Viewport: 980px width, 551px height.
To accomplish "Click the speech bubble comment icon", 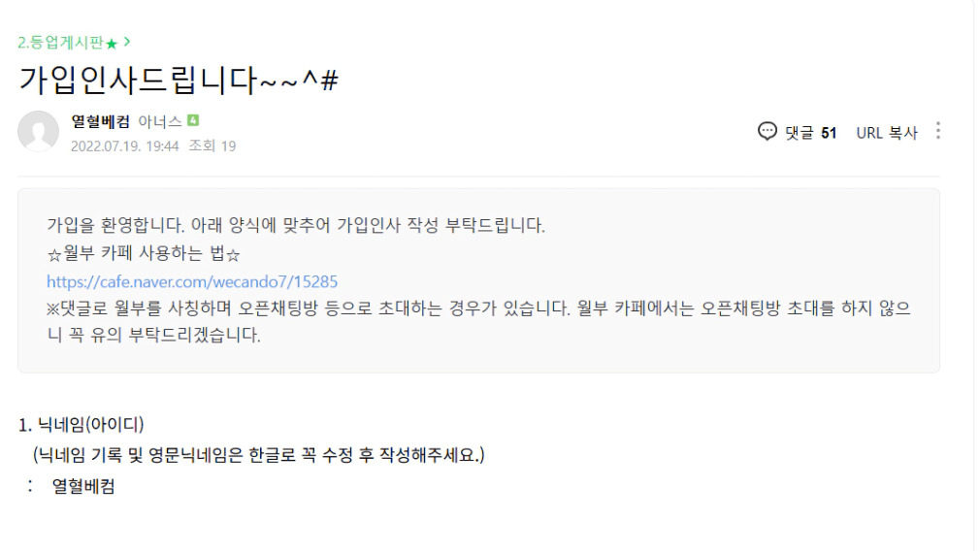I will click(768, 132).
